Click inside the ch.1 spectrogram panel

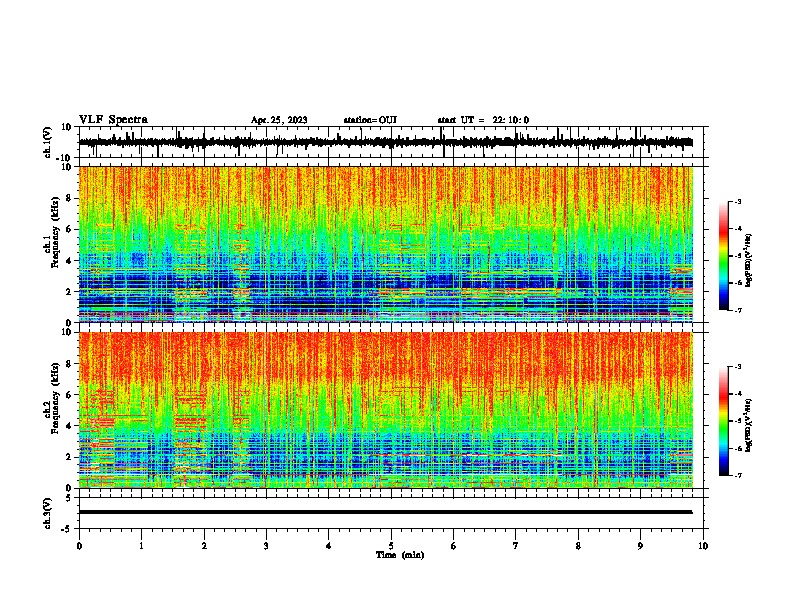(x=385, y=244)
